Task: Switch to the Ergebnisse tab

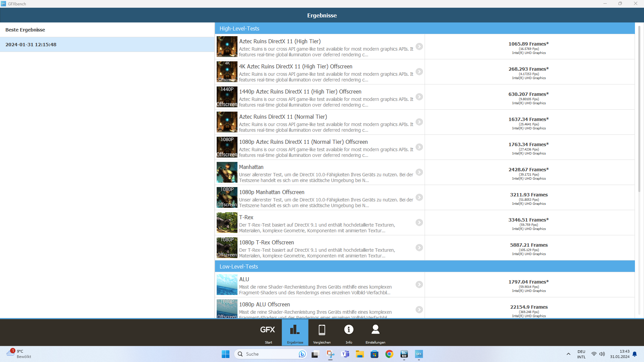Action: tap(295, 333)
